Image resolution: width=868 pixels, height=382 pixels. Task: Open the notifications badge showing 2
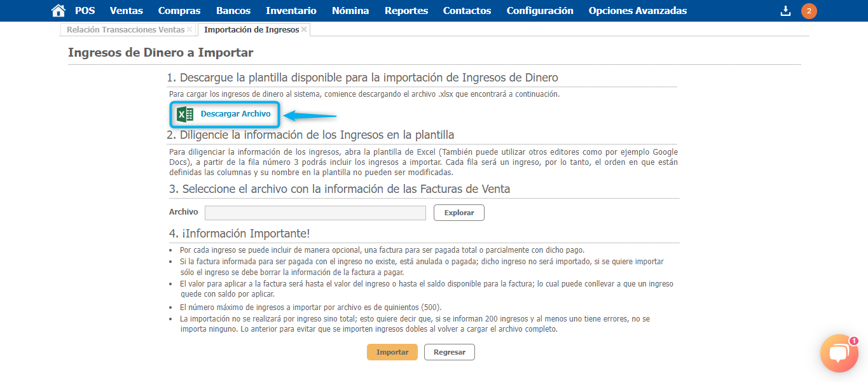tap(809, 11)
